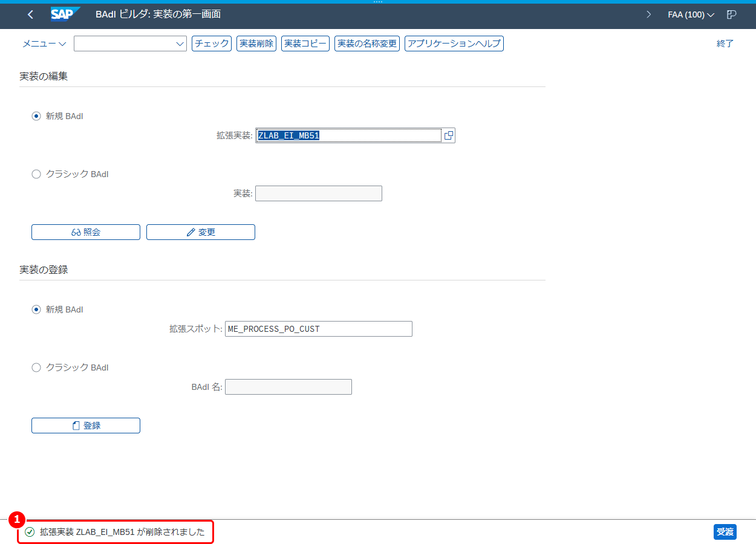Viewport: 756px width, 544px height.
Task: Click the 終了 link
Action: [x=725, y=44]
